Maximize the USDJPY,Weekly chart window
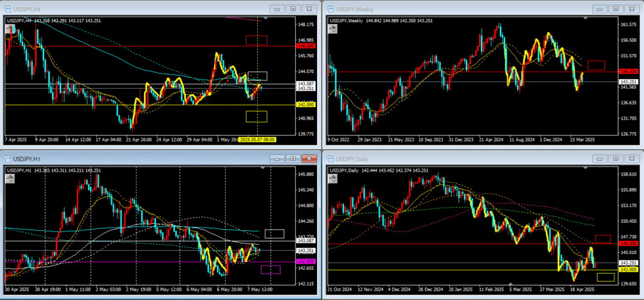The image size is (644, 300). [x=615, y=9]
